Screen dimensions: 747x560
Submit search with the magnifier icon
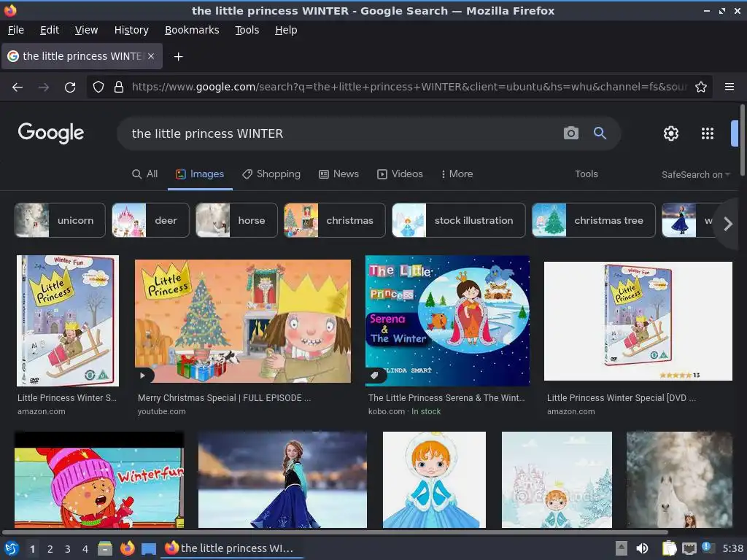[x=600, y=133]
